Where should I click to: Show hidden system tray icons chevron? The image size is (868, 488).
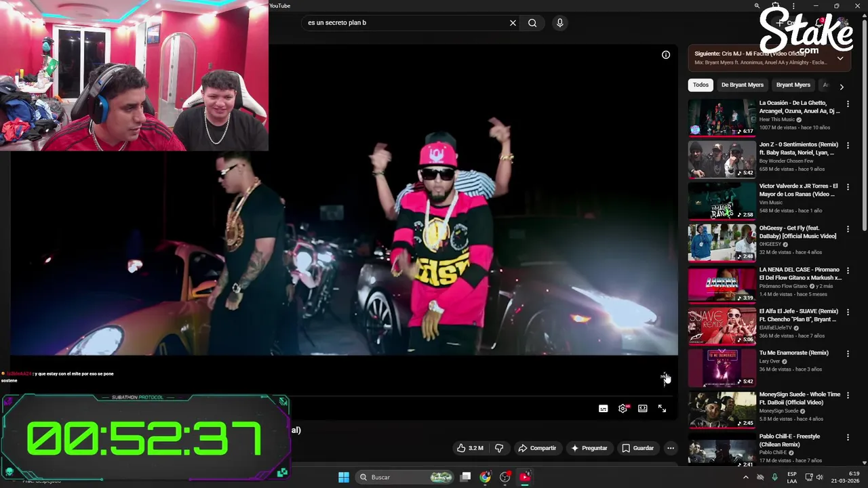tap(746, 477)
